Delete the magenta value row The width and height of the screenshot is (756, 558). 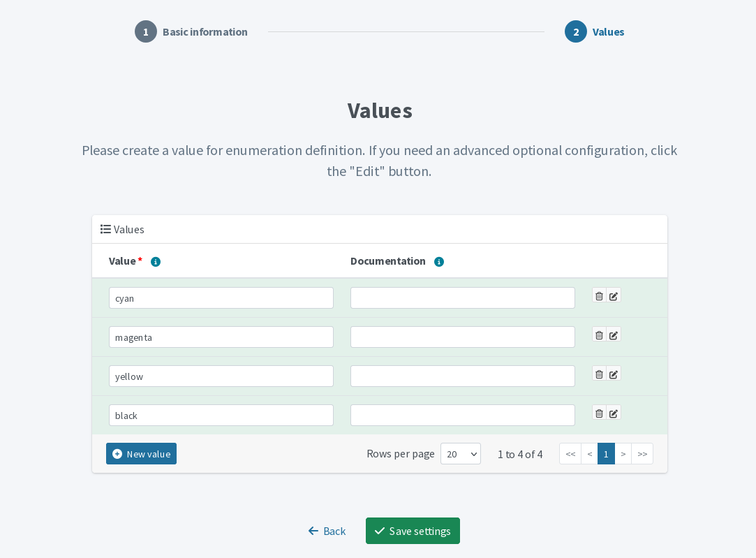pyautogui.click(x=598, y=335)
